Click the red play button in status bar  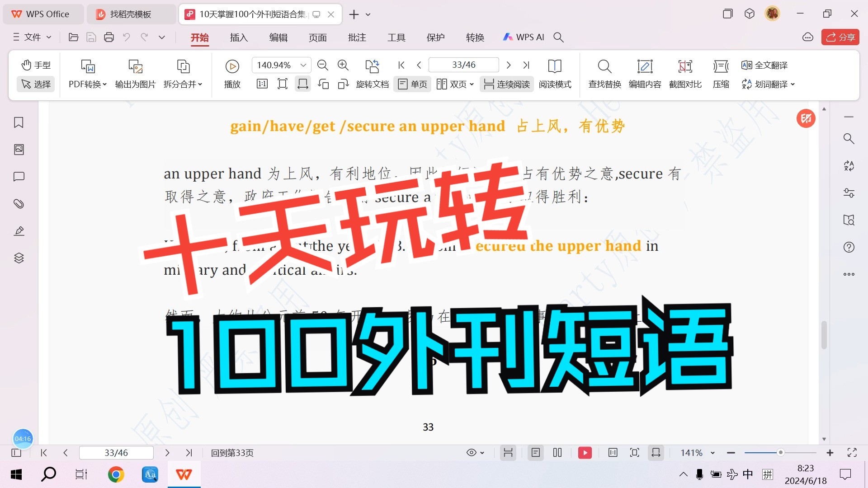coord(585,452)
